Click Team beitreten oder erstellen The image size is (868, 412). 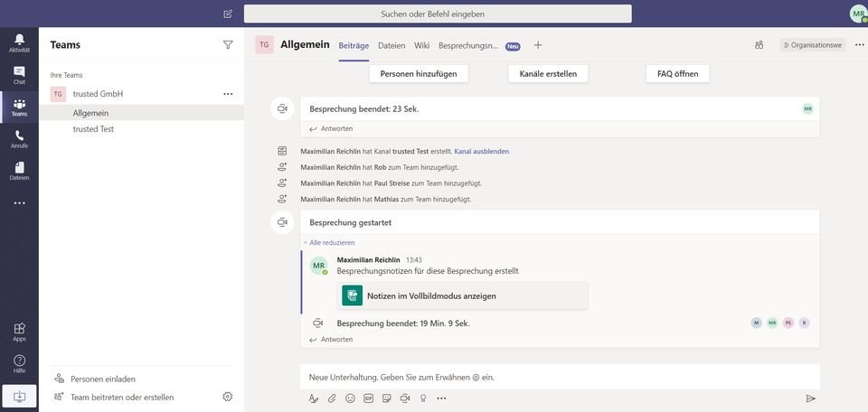point(122,397)
